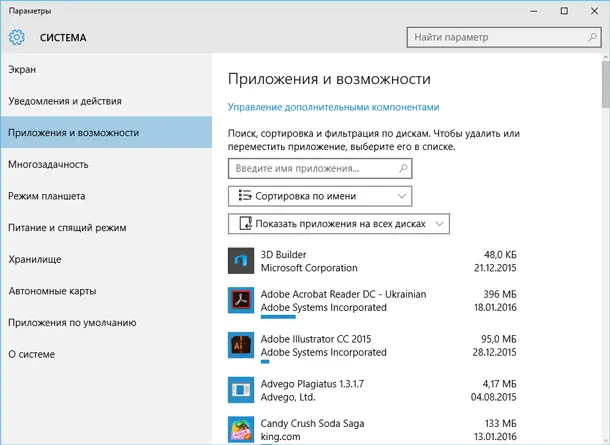Click the 48,0 КБ size value
Image resolution: width=610 pixels, height=445 pixels.
tap(500, 255)
